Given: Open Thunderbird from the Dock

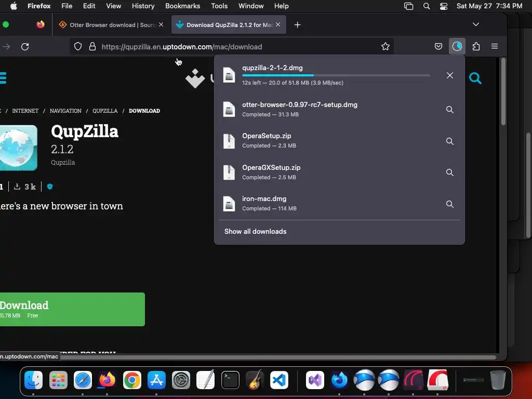Looking at the screenshot, I should (x=339, y=380).
